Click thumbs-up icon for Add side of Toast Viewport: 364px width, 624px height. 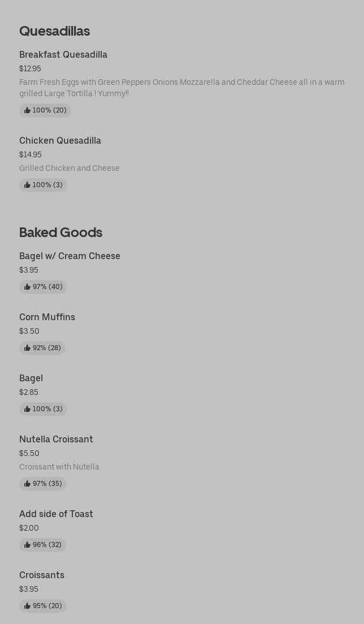click(x=27, y=545)
